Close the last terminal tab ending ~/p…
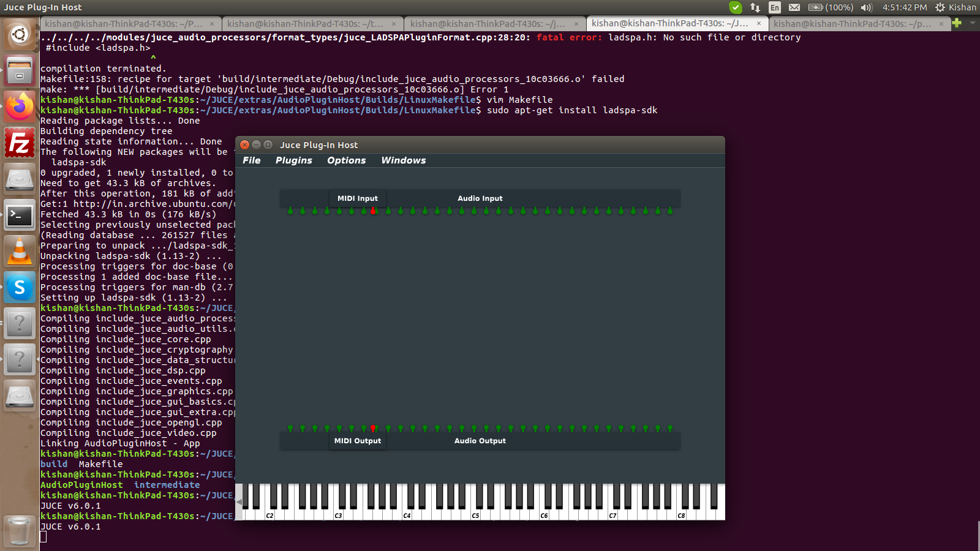The width and height of the screenshot is (980, 551). coord(941,24)
